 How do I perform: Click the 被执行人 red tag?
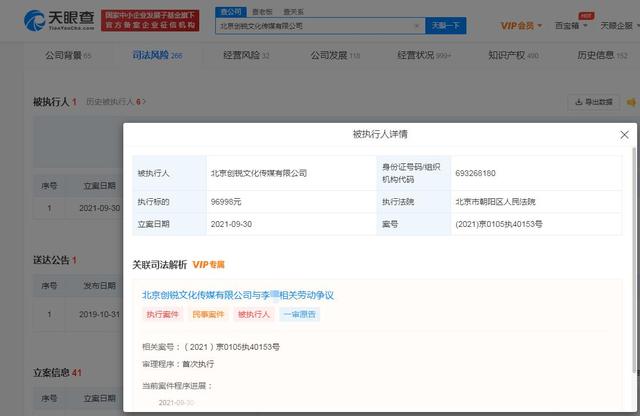click(254, 314)
